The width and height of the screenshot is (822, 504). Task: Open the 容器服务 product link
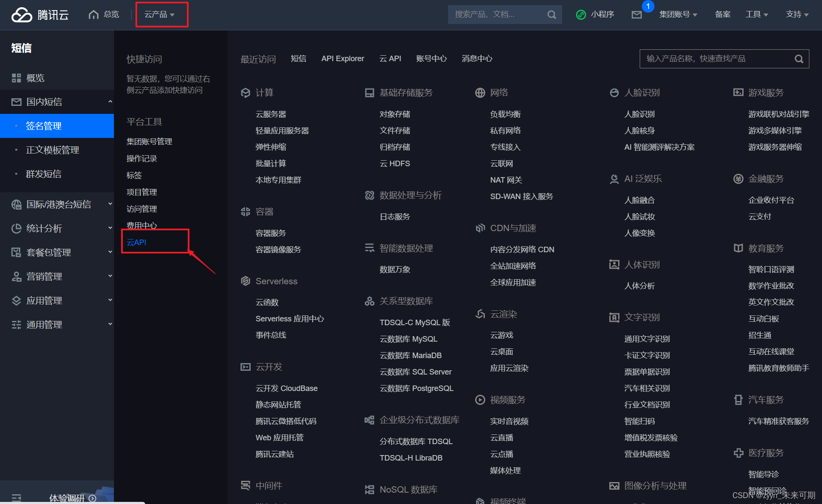271,233
